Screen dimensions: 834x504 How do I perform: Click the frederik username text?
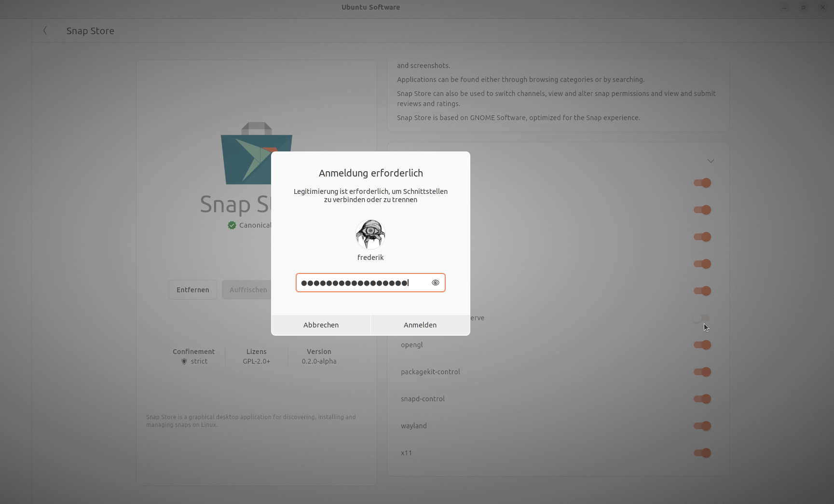point(370,258)
